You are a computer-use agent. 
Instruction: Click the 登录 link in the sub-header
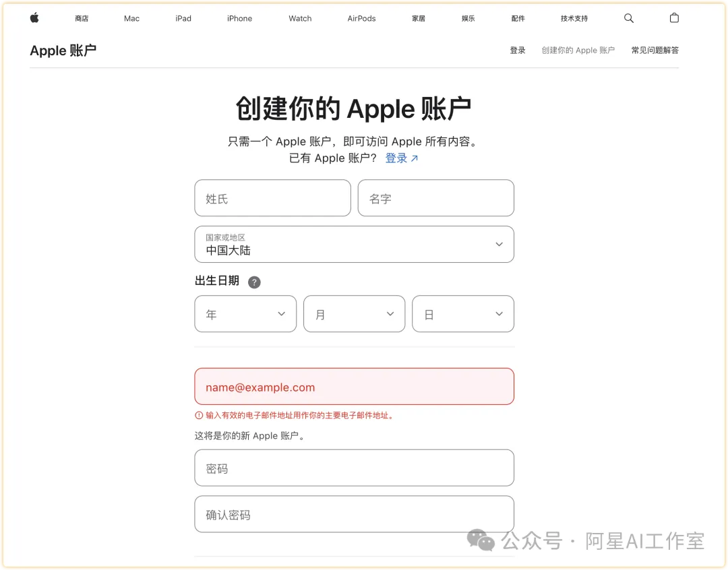point(518,50)
